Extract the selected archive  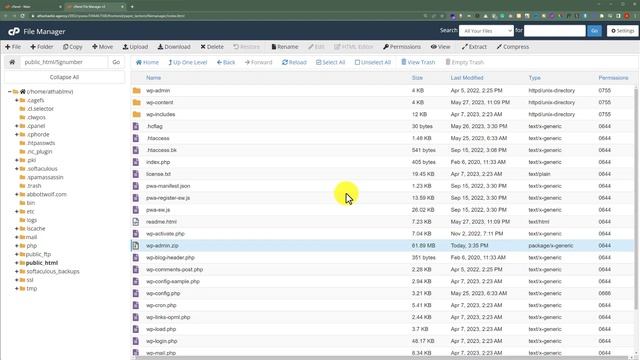tap(474, 47)
